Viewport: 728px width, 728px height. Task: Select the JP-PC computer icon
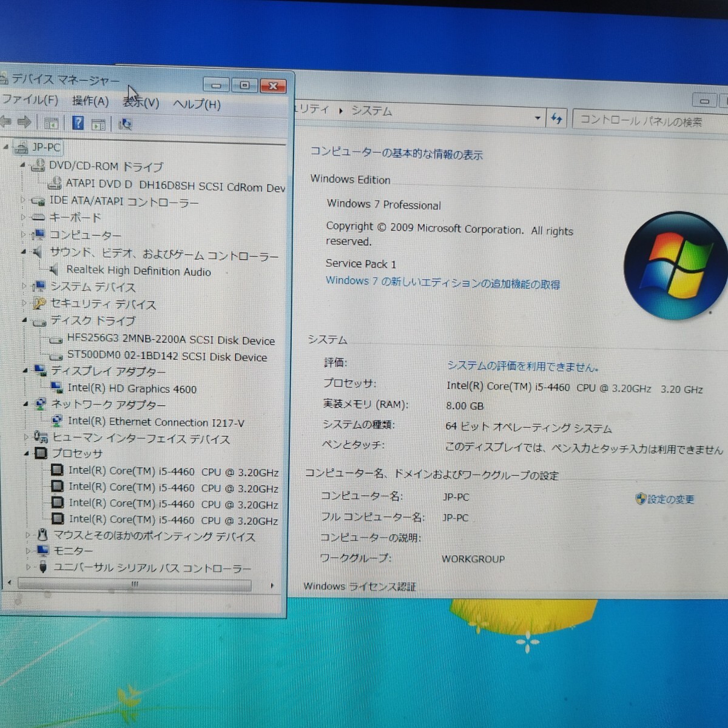(21, 147)
